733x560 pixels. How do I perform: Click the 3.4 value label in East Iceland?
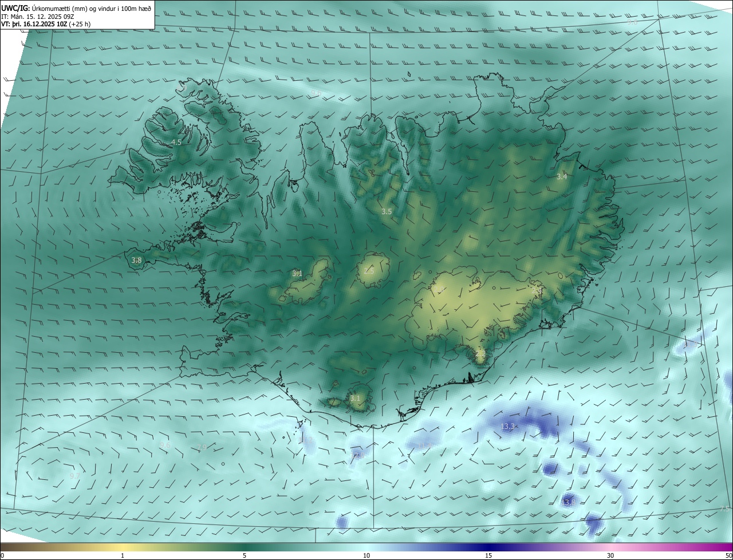tap(562, 176)
